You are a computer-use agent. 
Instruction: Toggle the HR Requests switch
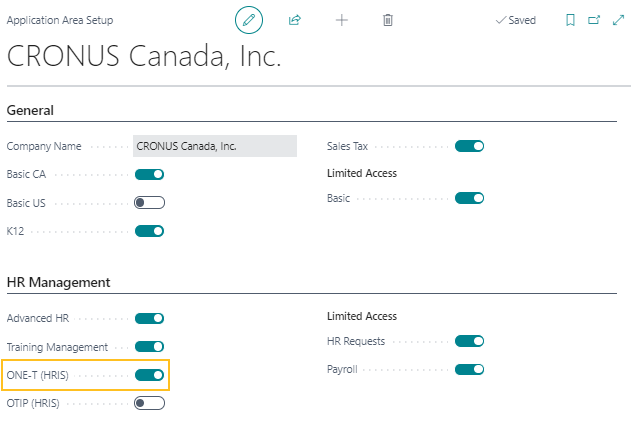click(469, 341)
